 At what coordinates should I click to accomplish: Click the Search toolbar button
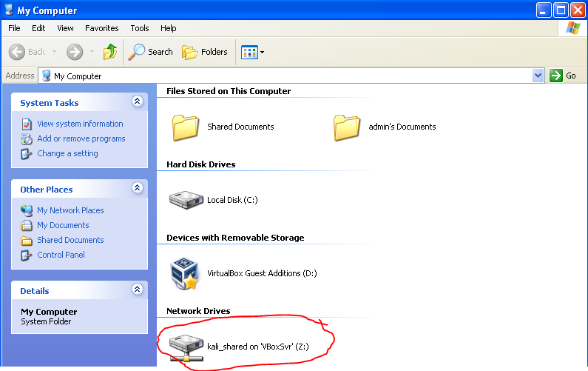tap(150, 52)
